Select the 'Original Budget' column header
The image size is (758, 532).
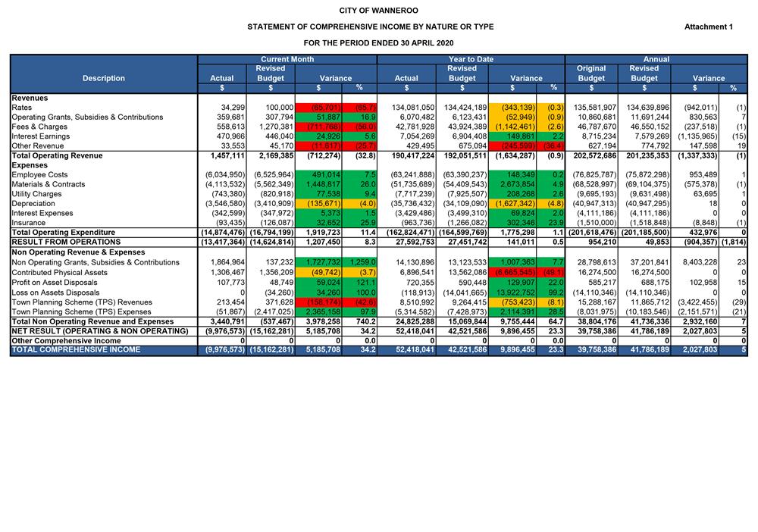pyautogui.click(x=591, y=74)
